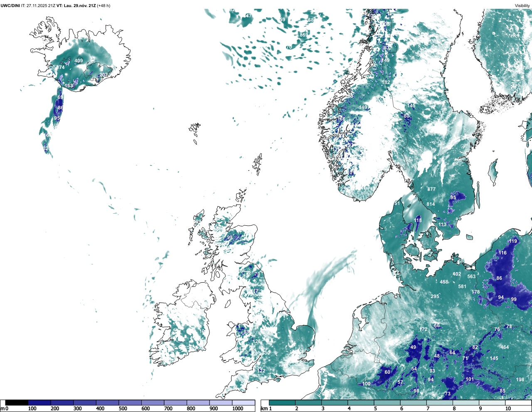The image size is (532, 412).
Task: Click the '73' value at the bottom
Action: point(448,394)
